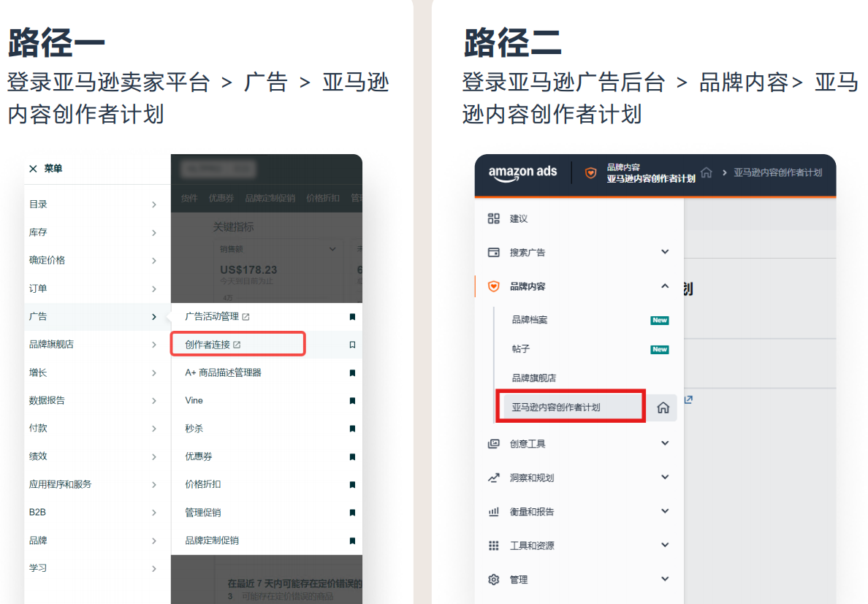Expand the 搜索广告 section
The width and height of the screenshot is (868, 604).
point(665,252)
